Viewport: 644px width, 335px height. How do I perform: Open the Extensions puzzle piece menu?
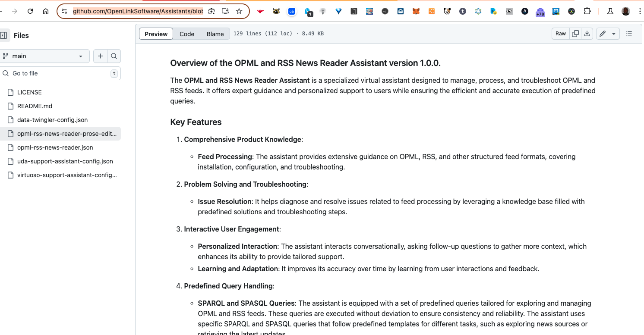(587, 12)
